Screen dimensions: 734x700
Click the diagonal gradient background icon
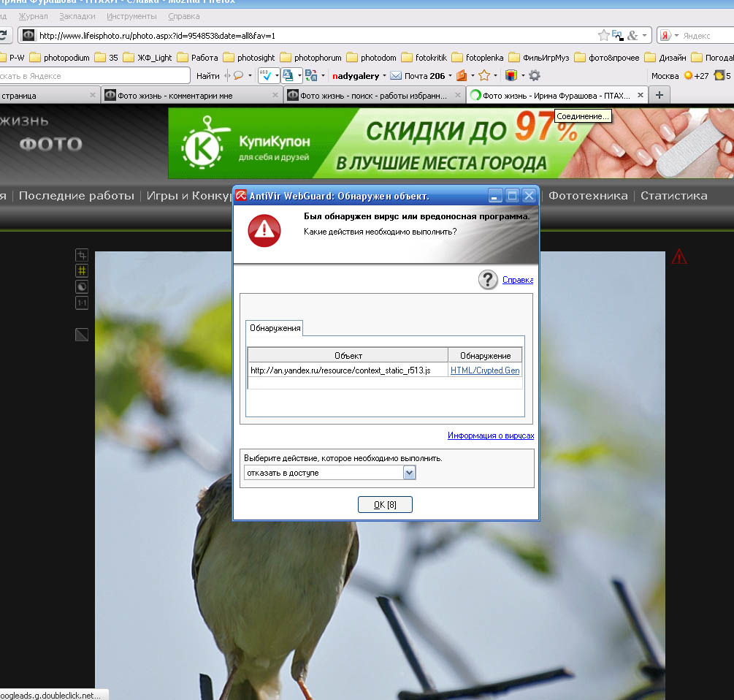tap(82, 335)
